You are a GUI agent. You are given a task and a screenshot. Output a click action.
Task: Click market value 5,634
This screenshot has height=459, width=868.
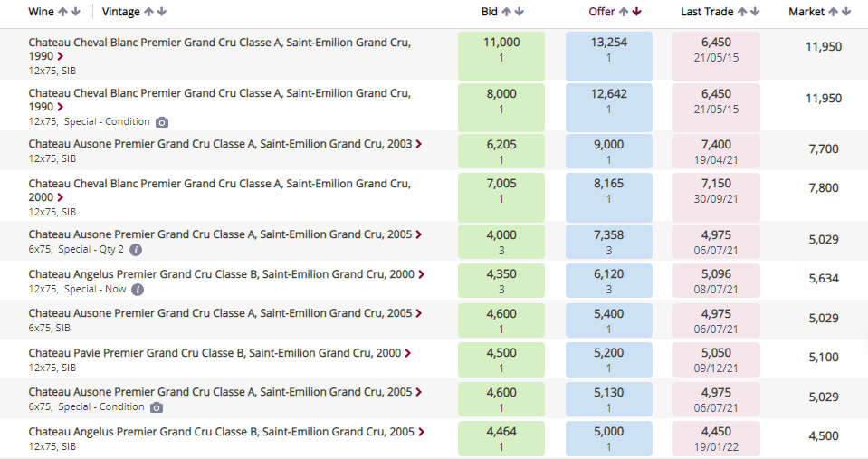coord(824,279)
